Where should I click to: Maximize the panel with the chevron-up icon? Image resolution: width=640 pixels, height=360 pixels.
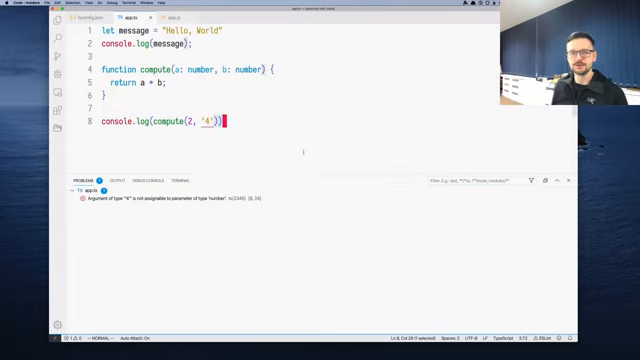pyautogui.click(x=557, y=180)
